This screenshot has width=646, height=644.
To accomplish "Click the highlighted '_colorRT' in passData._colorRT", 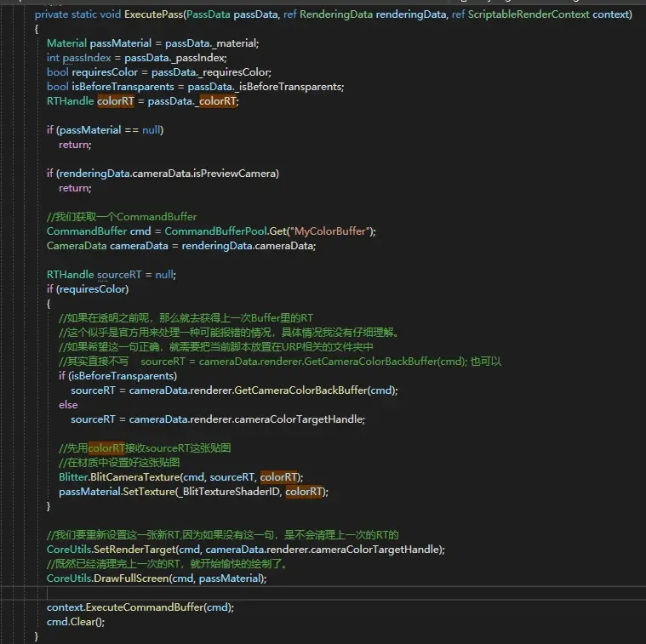I will pos(218,101).
